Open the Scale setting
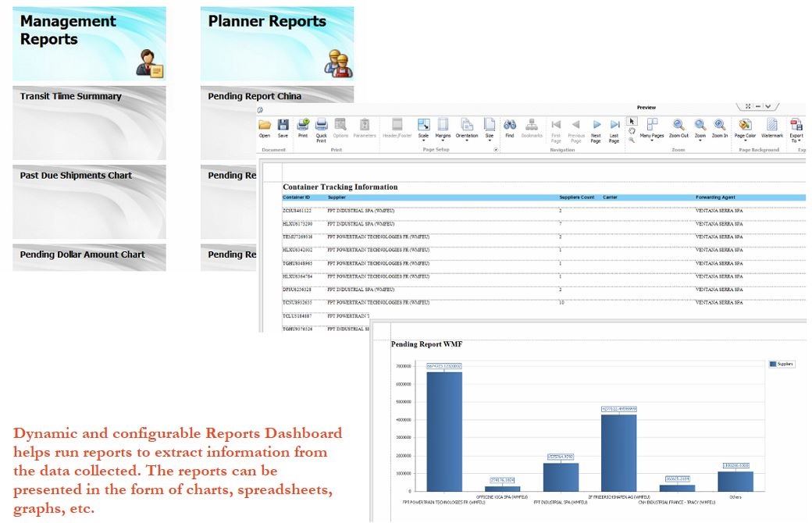The width and height of the screenshot is (812, 523). tap(424, 130)
